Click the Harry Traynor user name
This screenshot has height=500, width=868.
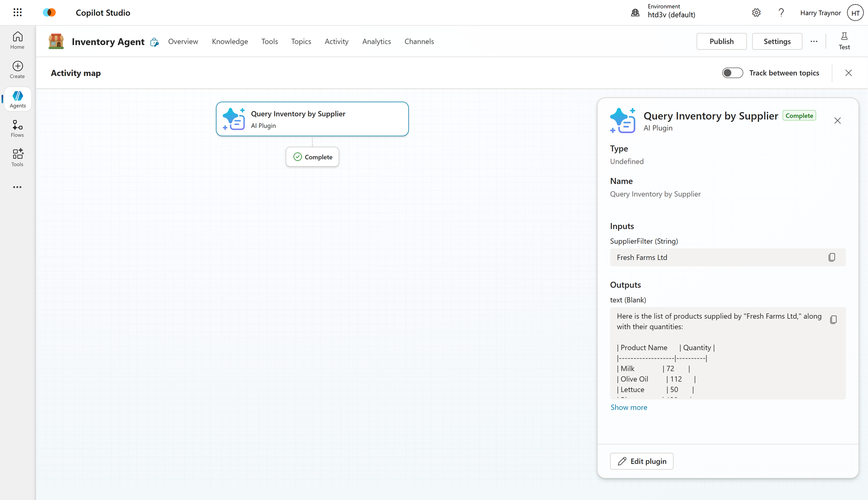pos(820,13)
